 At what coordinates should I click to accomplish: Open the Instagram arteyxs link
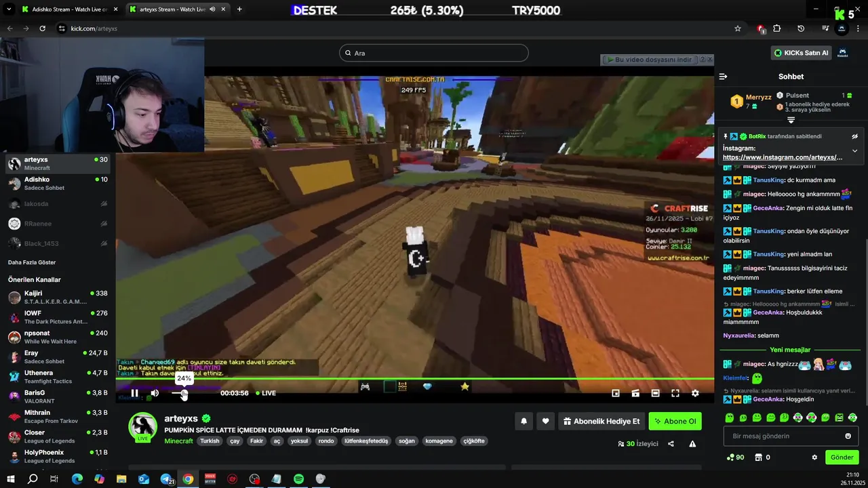[x=783, y=157]
